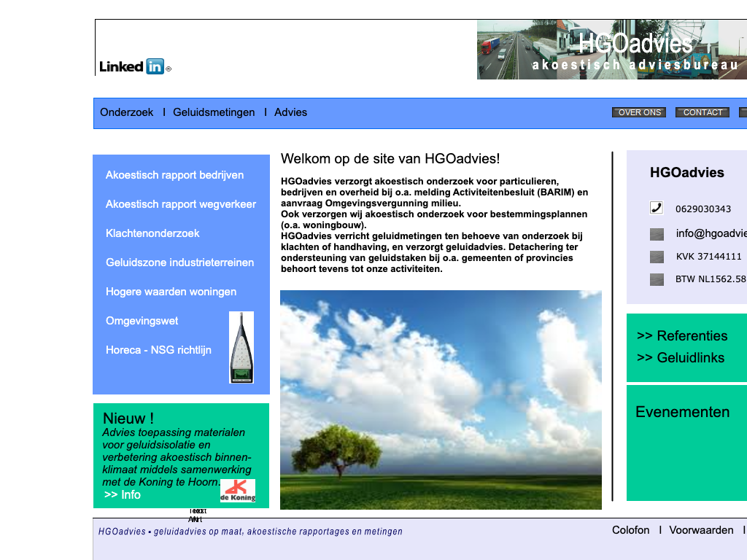Click the email icon beside info@hgoadvies
747x560 pixels.
pyautogui.click(x=657, y=234)
